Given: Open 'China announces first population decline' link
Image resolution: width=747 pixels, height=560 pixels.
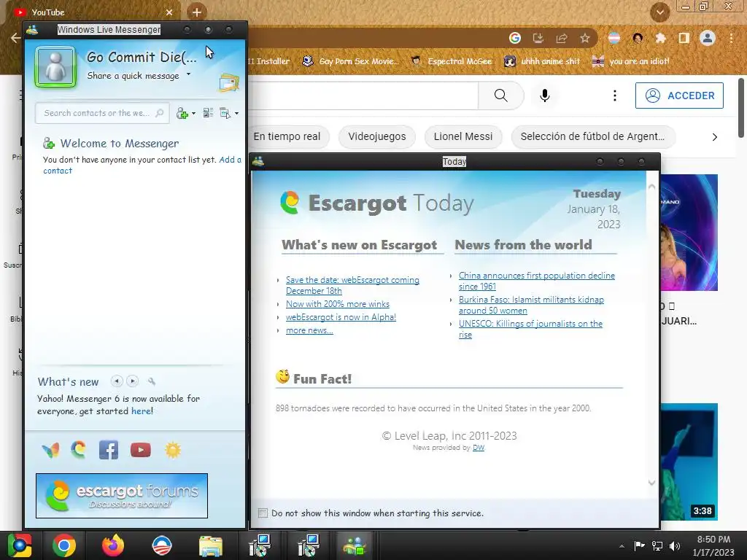Looking at the screenshot, I should coord(537,281).
